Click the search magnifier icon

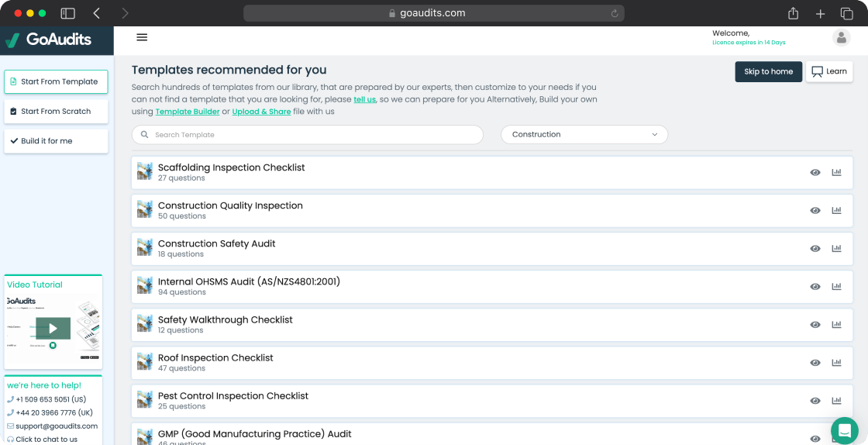pos(144,134)
